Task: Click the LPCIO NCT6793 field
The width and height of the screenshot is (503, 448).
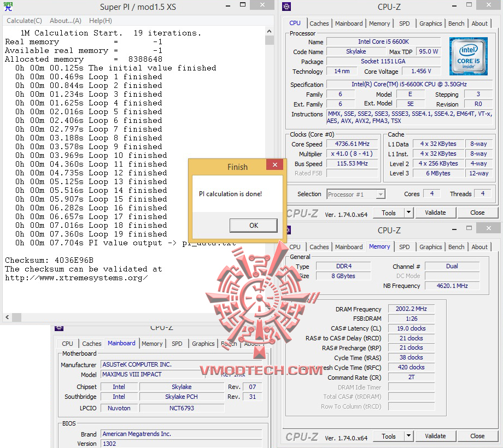Action: [x=182, y=408]
